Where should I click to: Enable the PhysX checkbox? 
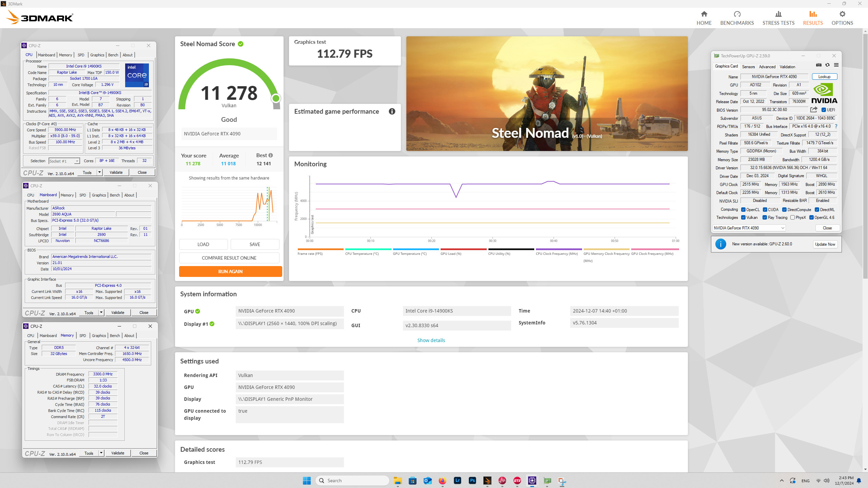pyautogui.click(x=792, y=218)
